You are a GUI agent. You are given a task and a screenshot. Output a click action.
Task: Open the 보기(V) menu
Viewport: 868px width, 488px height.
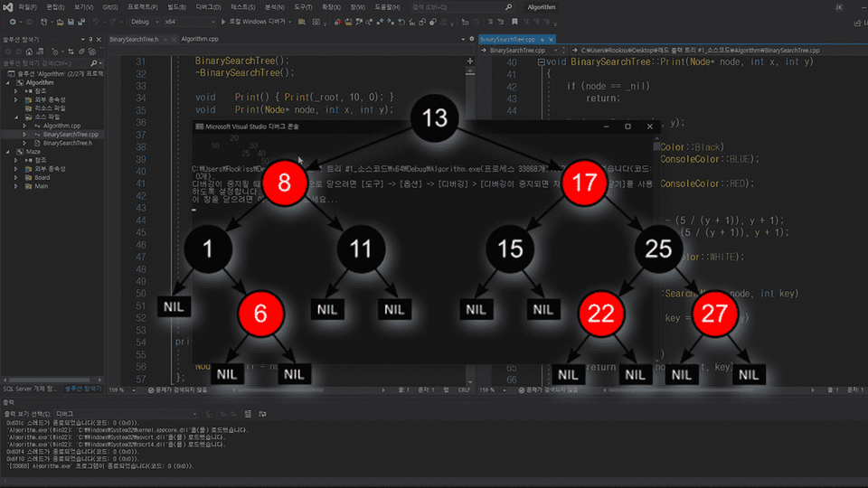tap(83, 7)
